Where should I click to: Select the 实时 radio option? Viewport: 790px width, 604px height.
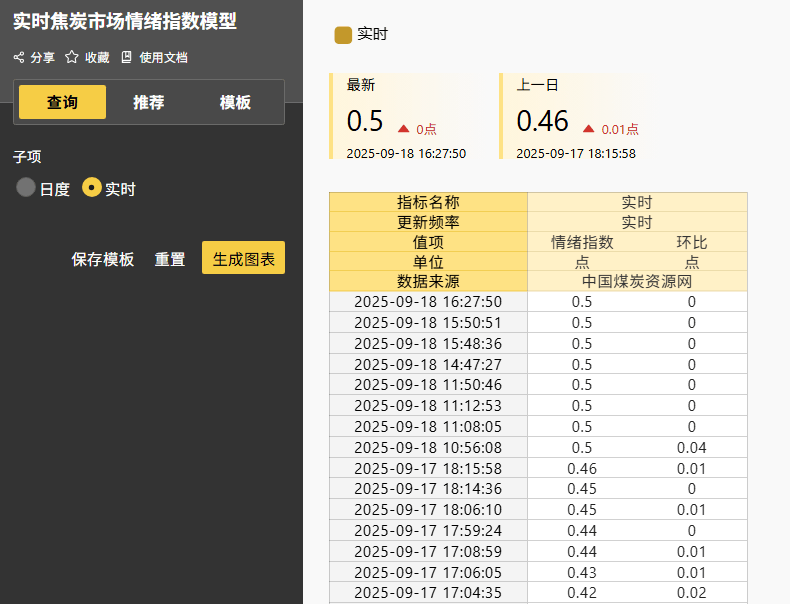(x=92, y=188)
